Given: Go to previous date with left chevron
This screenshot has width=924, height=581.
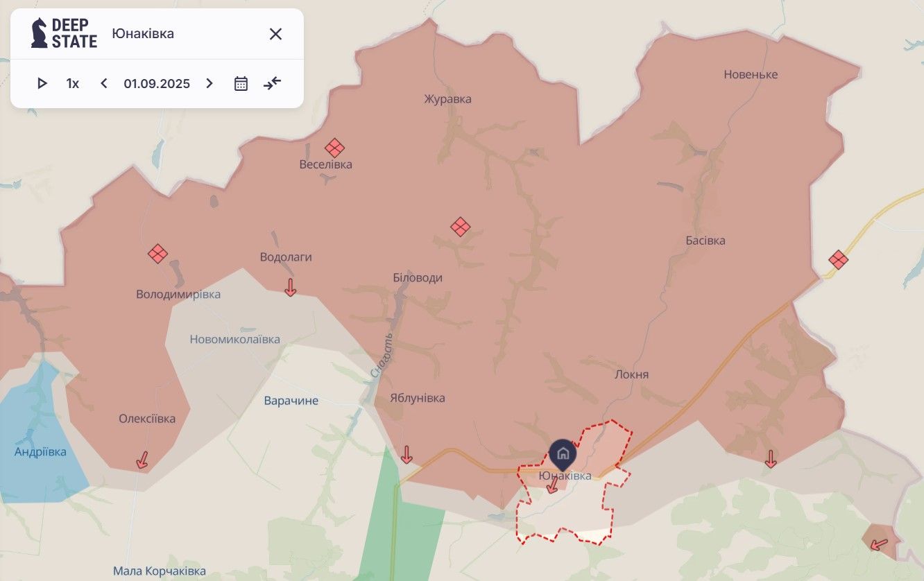Looking at the screenshot, I should [x=104, y=84].
